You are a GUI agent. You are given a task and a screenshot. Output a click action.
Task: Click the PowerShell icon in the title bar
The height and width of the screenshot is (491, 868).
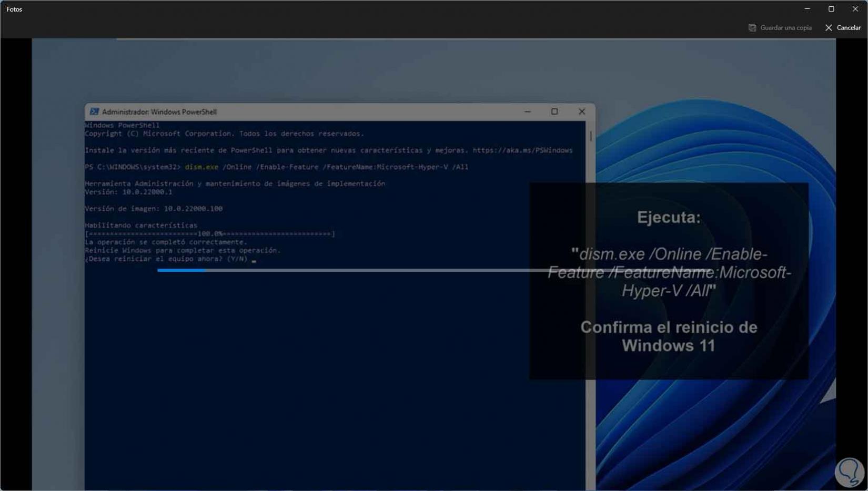click(94, 111)
